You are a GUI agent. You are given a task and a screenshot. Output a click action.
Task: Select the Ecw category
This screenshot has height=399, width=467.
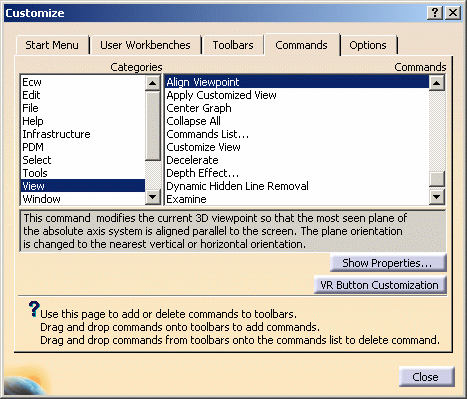coord(83,82)
